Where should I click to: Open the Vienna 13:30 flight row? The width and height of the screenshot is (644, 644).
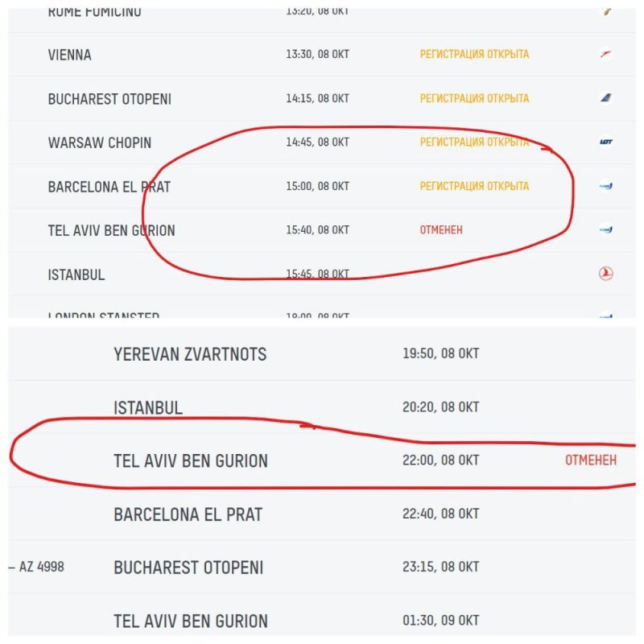[70, 55]
